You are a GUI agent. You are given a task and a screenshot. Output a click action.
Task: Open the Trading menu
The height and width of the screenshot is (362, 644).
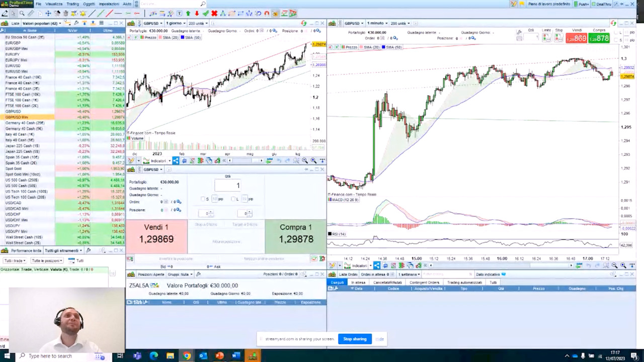[72, 4]
